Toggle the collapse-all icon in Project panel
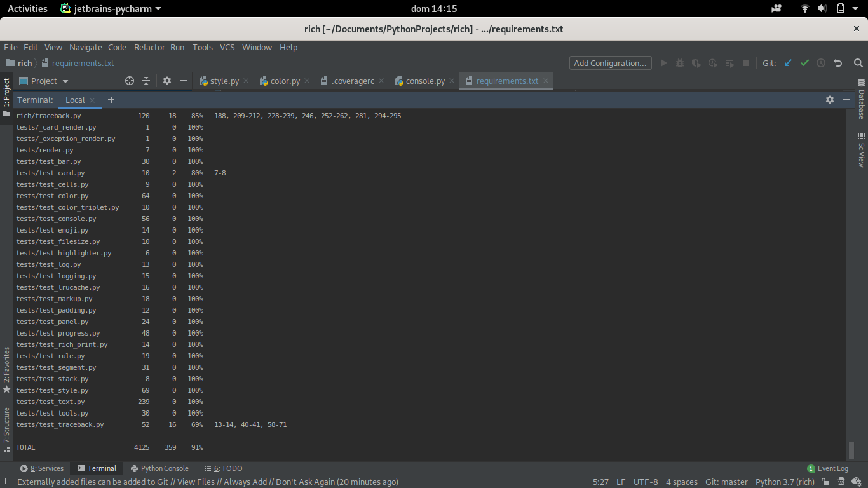 pyautogui.click(x=146, y=81)
